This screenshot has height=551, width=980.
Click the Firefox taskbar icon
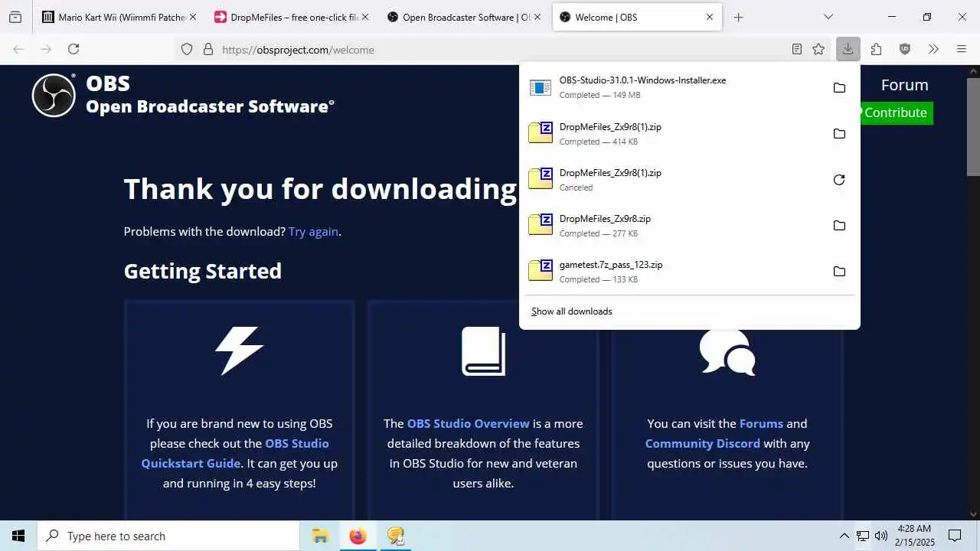[x=358, y=536]
